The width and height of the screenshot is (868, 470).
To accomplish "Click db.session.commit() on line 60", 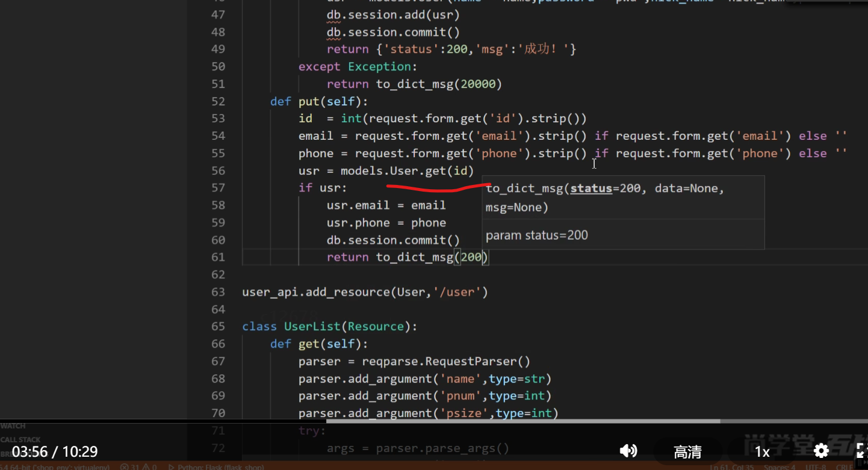I will click(393, 240).
